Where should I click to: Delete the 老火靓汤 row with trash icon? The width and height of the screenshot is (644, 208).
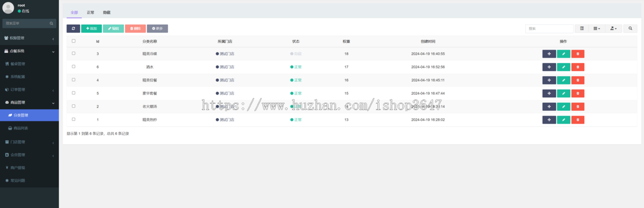tap(577, 106)
